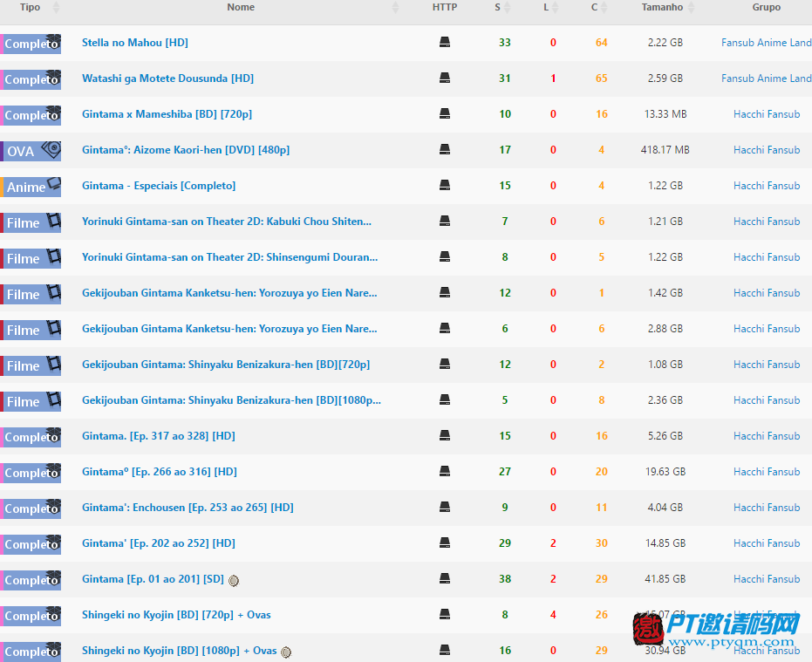
Task: Click HTTP icon for Gintama Ep. 266 ao 316
Action: point(444,471)
